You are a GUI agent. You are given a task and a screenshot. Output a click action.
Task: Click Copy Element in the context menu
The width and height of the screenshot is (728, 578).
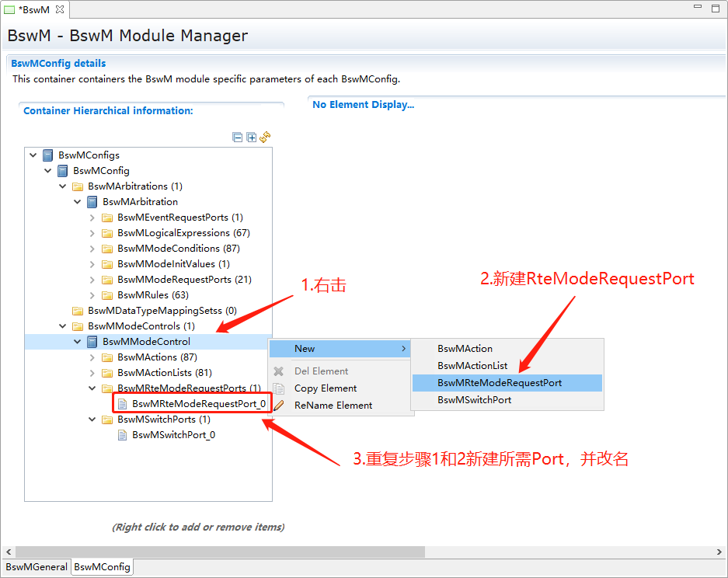pyautogui.click(x=326, y=388)
